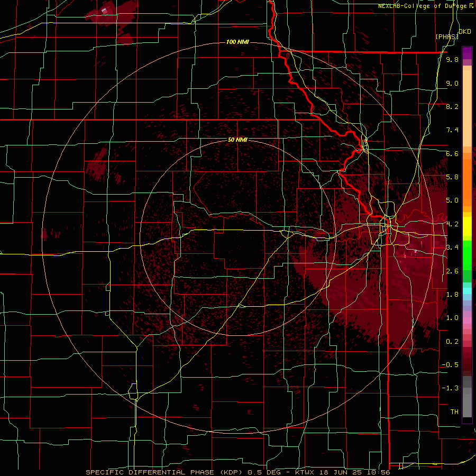Click the 5.8 scale value

(x=452, y=177)
